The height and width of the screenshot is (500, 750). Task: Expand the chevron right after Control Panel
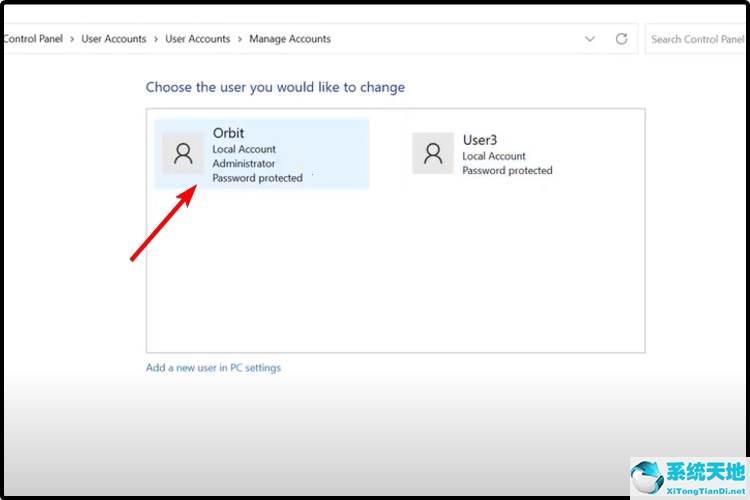point(71,39)
